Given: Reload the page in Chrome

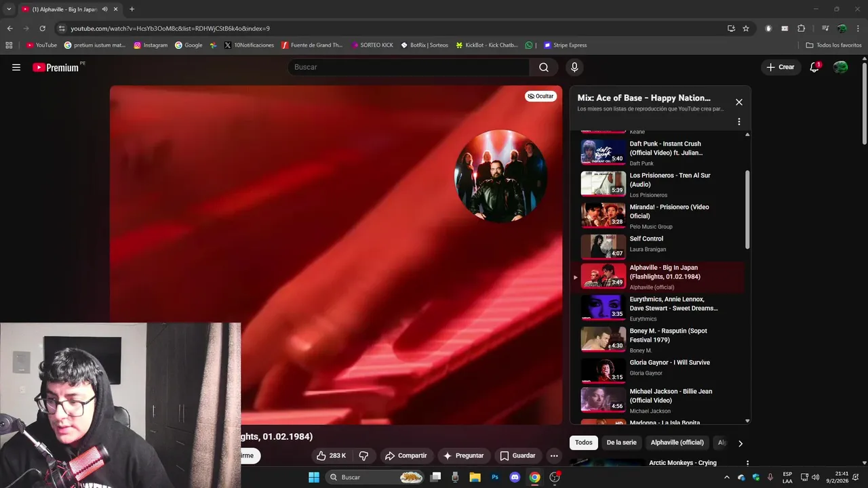Looking at the screenshot, I should [42, 28].
